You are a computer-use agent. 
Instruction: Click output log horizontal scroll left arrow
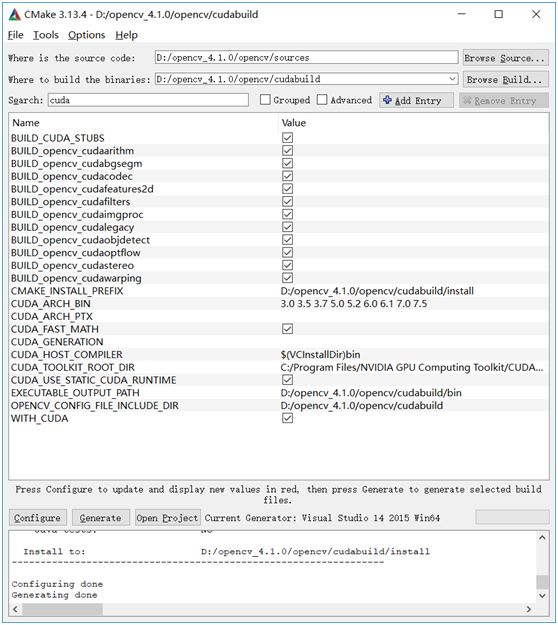(x=16, y=609)
